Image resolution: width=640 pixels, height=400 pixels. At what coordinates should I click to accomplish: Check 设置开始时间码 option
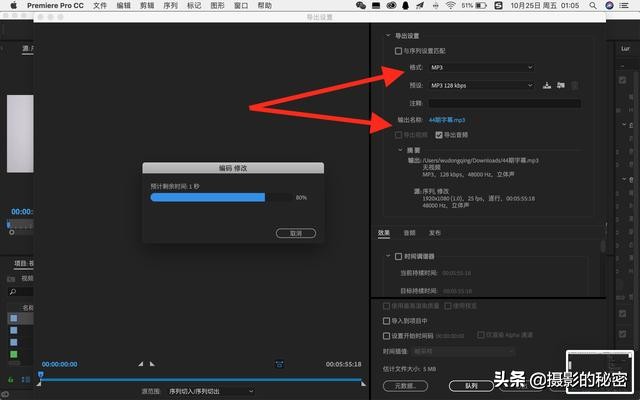[x=386, y=336]
